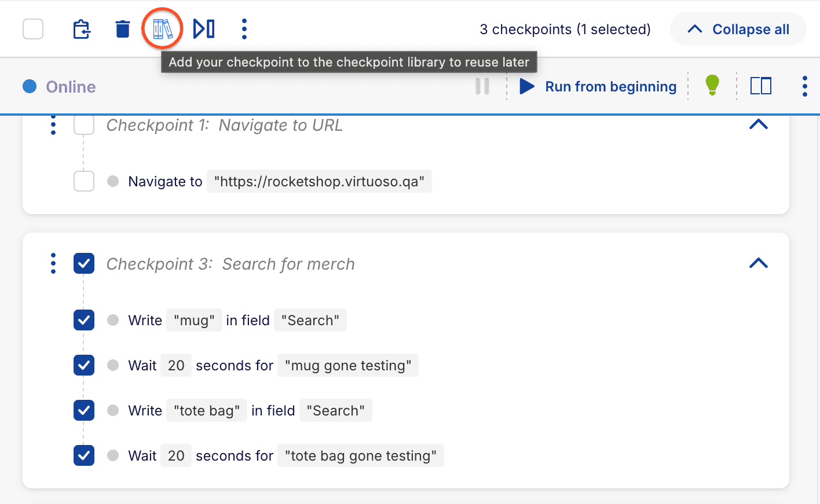The image size is (820, 504).
Task: Collapse Checkpoint 3 with its chevron
Action: tap(758, 262)
